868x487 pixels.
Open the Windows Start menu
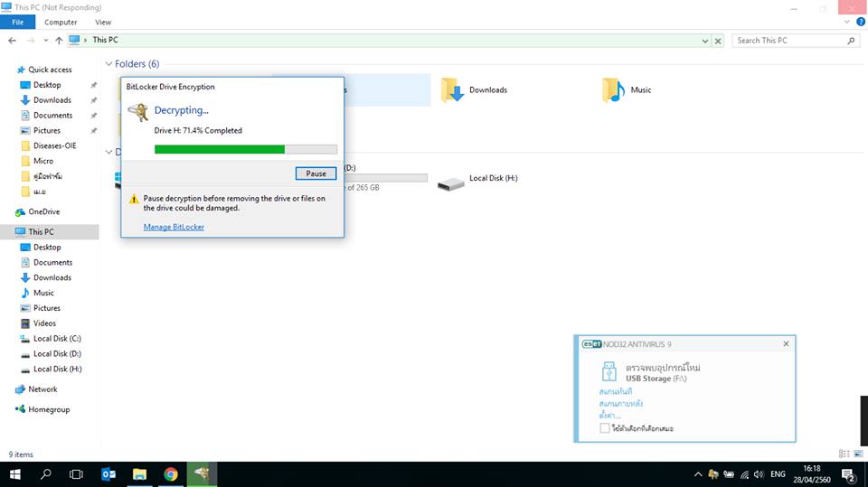tap(15, 474)
